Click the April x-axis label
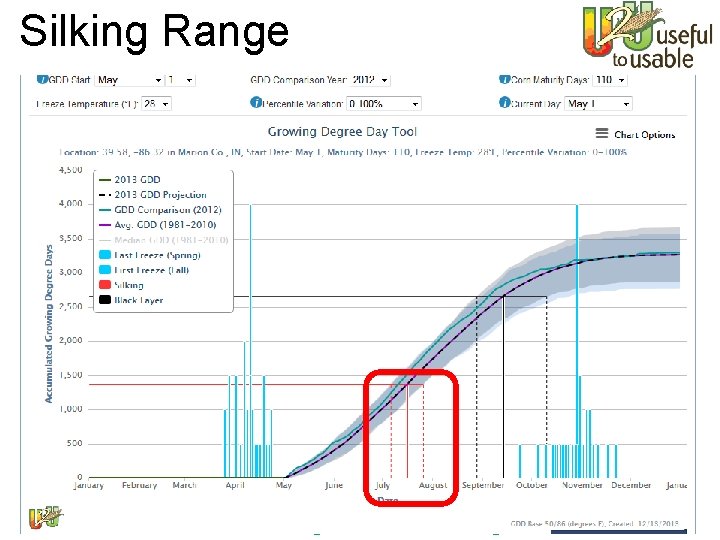Image resolution: width=720 pixels, height=540 pixels. 235,485
